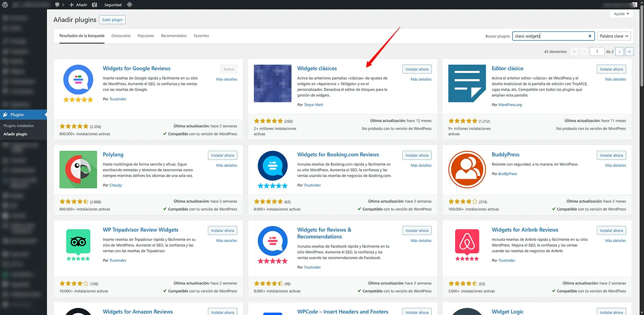Select the Resultados de la búsqueda tab

82,36
